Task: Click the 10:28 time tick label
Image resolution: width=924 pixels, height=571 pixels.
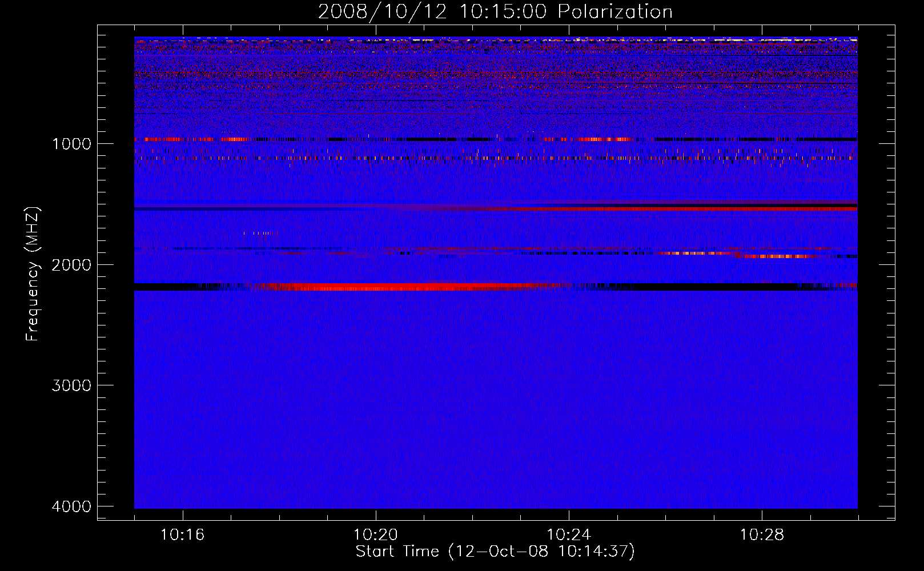Action: (762, 535)
